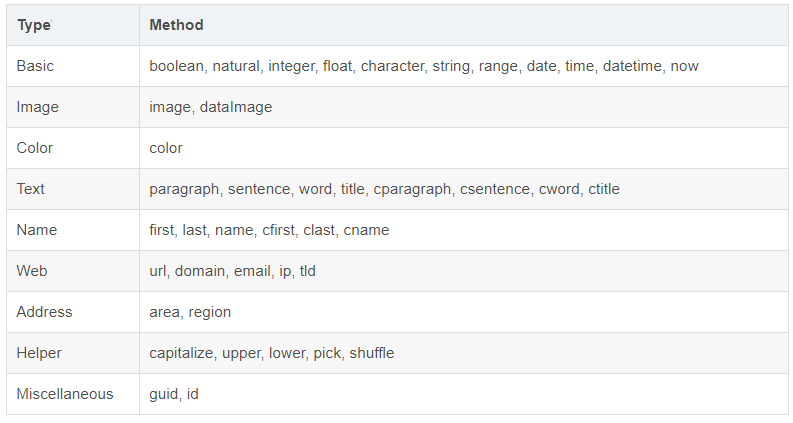The width and height of the screenshot is (793, 423).
Task: Click the Address type cell
Action: (45, 312)
